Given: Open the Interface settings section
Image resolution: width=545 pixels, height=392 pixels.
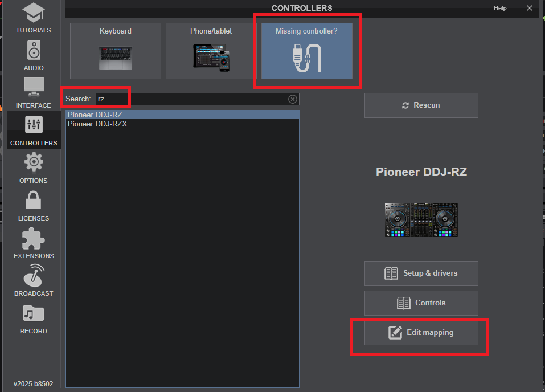Looking at the screenshot, I should 34,93.
